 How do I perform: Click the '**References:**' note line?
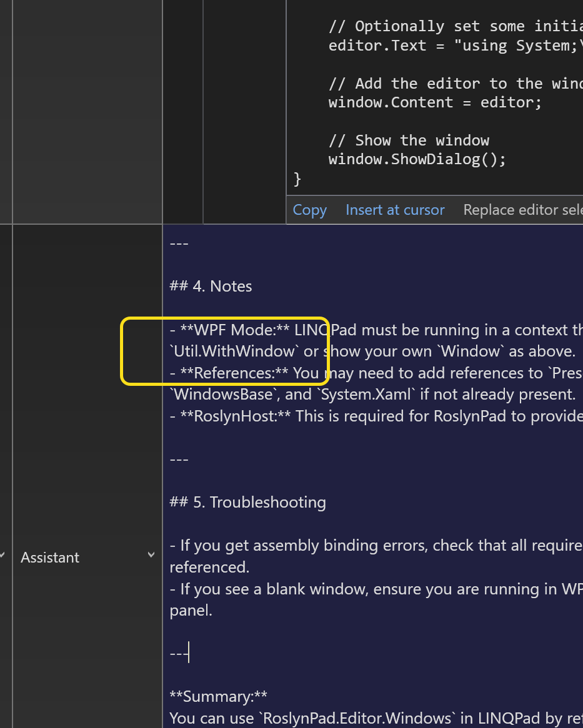click(x=376, y=373)
